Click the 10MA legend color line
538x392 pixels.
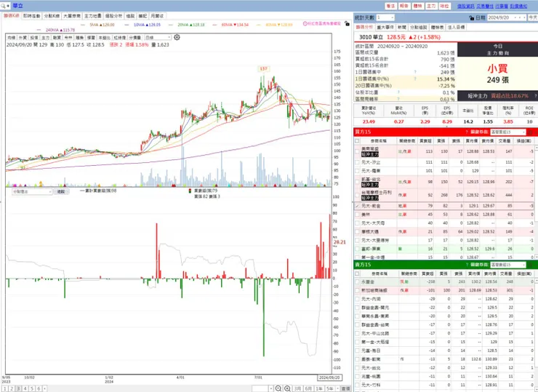point(127,25)
